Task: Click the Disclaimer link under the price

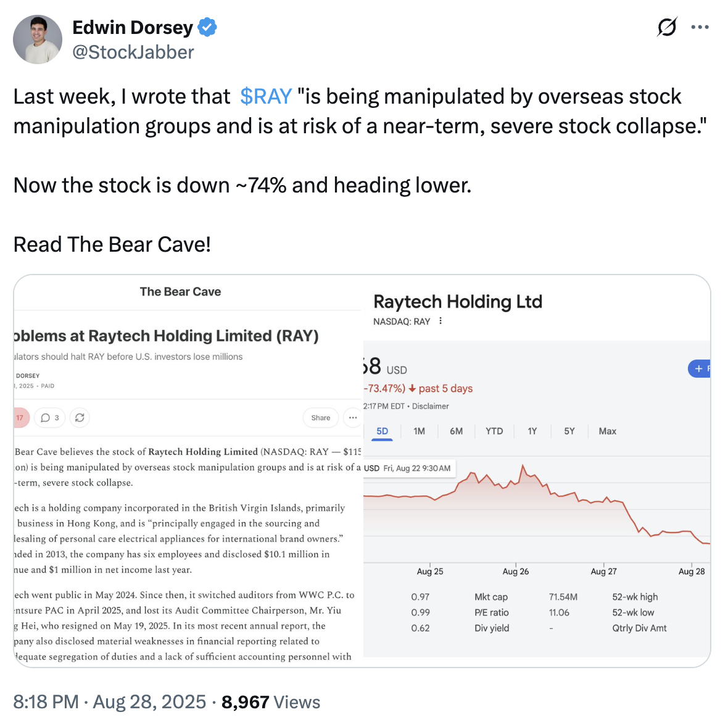Action: (431, 406)
